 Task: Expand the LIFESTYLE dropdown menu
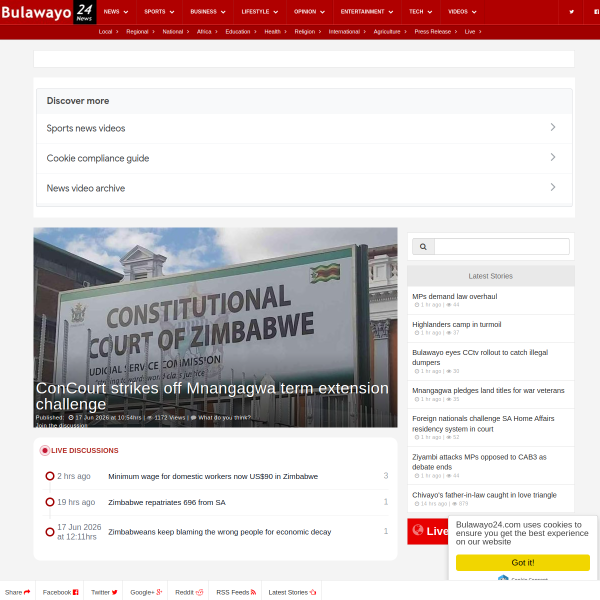(x=260, y=12)
